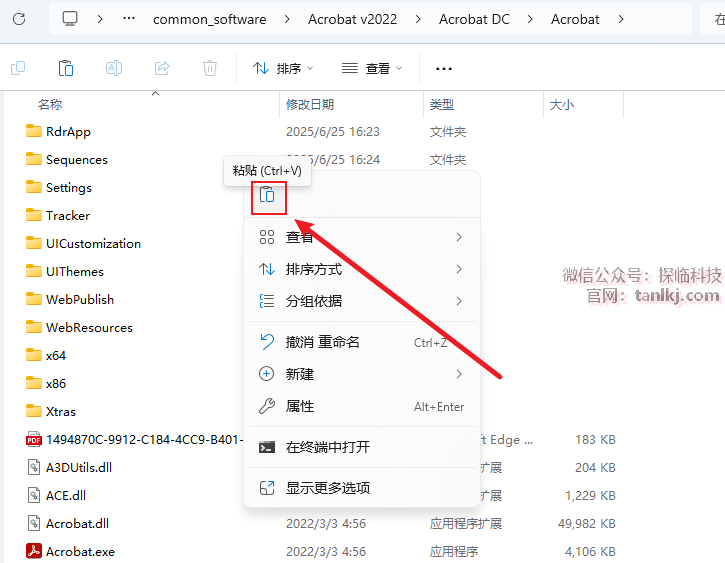
Task: Navigate to common_software breadcrumb
Action: pyautogui.click(x=209, y=19)
